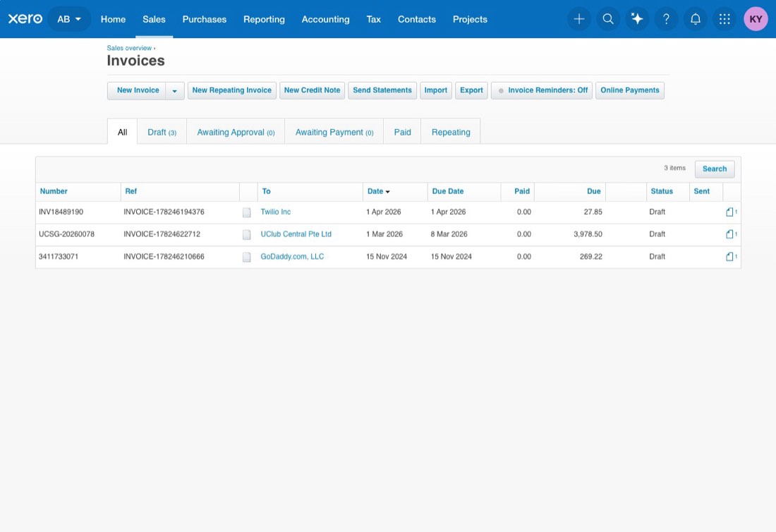776x532 pixels.
Task: Open the Sales menu
Action: (x=154, y=19)
